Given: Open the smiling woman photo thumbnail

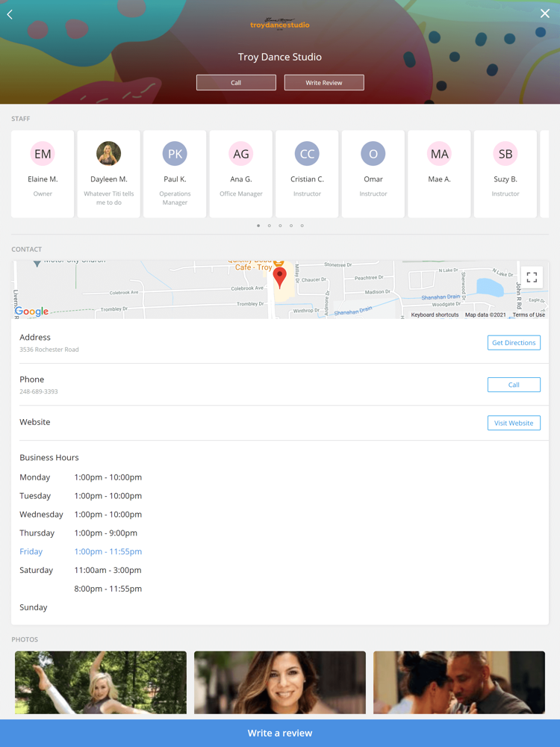Looking at the screenshot, I should [x=280, y=682].
